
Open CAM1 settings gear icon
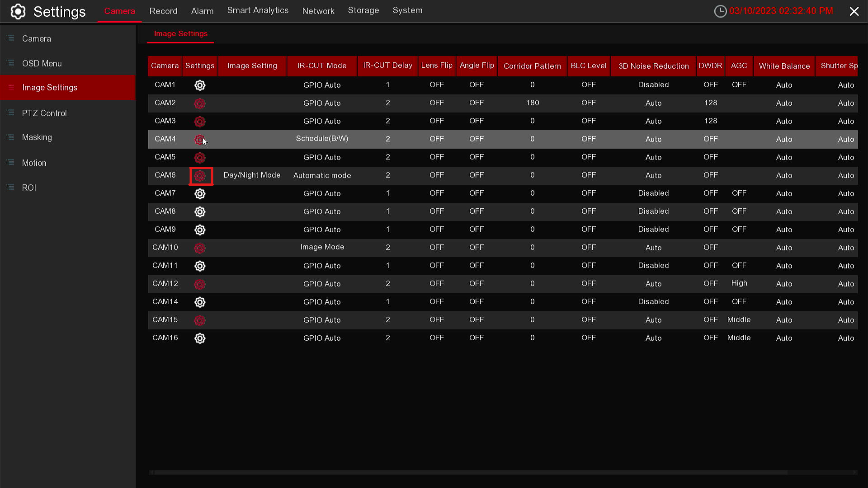point(200,85)
